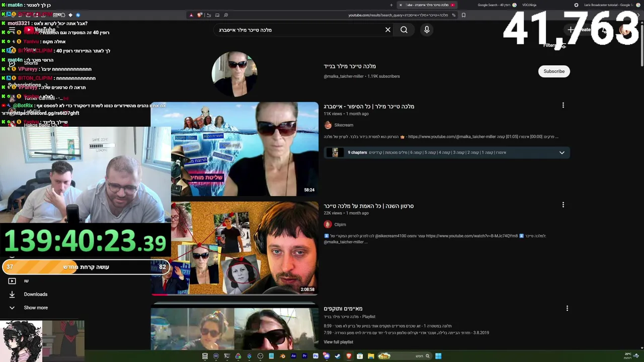Open Photoshop from the taskbar
The image size is (644, 362).
[x=315, y=356]
